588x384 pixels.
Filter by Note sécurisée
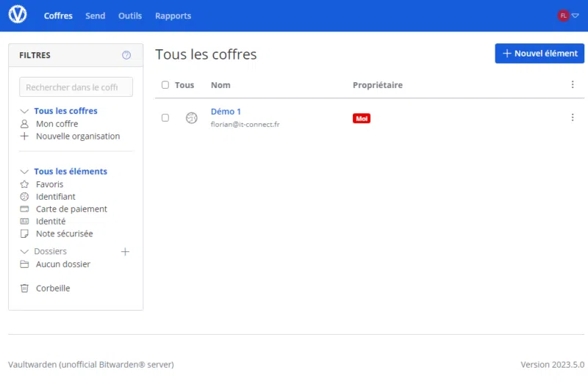(65, 233)
